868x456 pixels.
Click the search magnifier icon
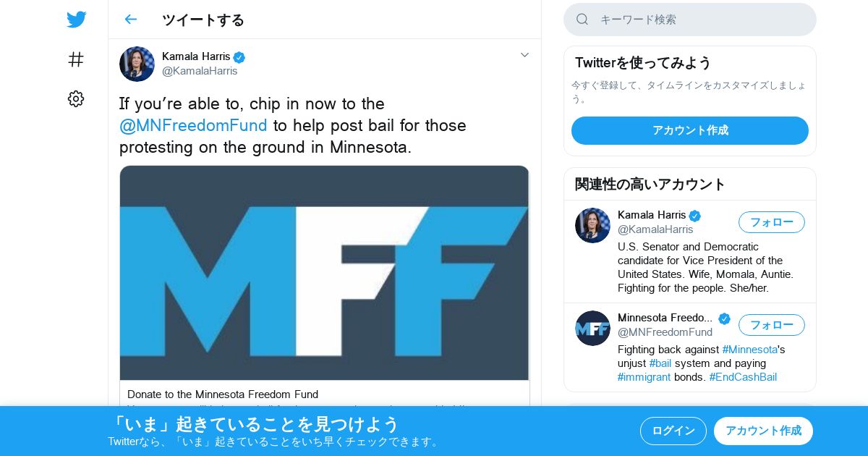[x=582, y=20]
